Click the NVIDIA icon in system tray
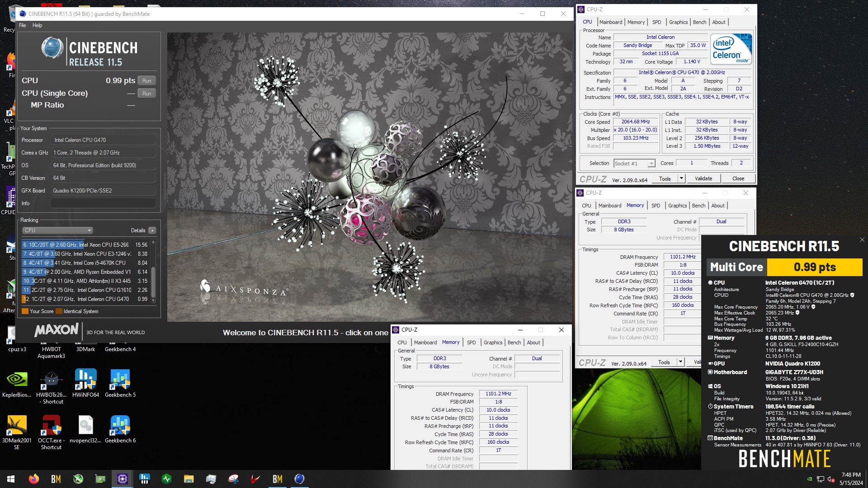 click(809, 479)
